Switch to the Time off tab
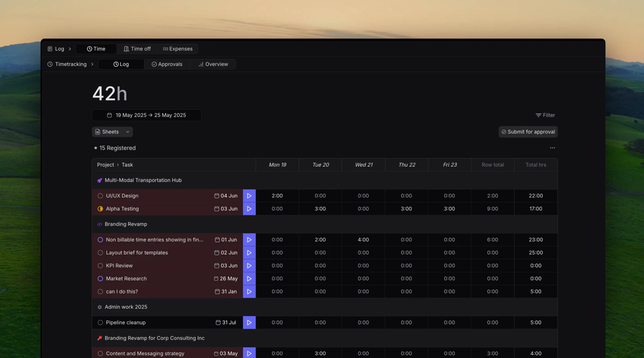Screen dimensions: 644x358 click(137, 49)
